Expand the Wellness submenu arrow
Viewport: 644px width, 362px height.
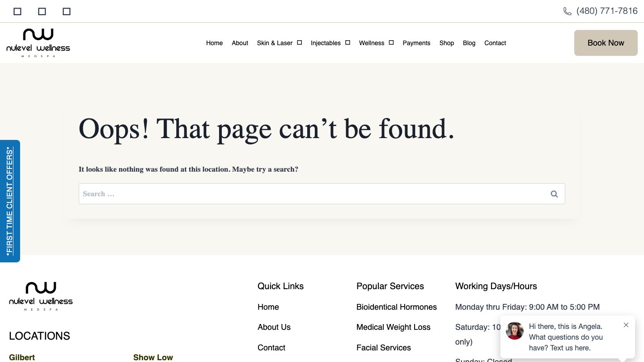pos(391,42)
